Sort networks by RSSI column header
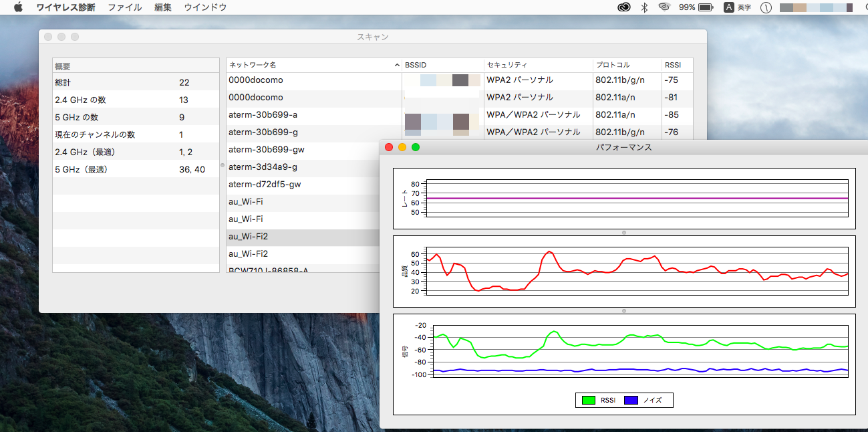 tap(677, 65)
